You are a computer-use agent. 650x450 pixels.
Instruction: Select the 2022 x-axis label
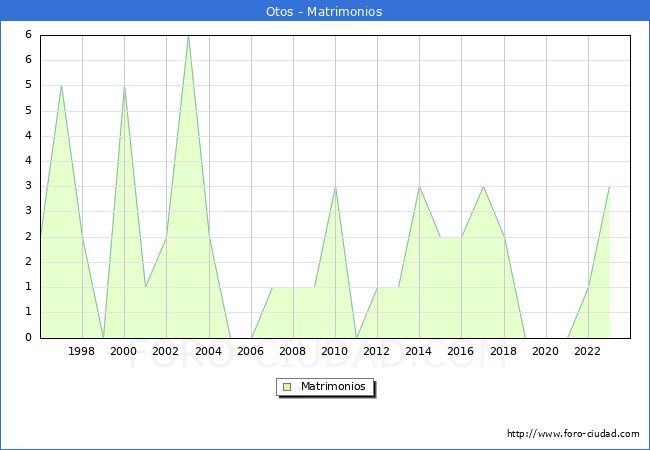pos(587,351)
